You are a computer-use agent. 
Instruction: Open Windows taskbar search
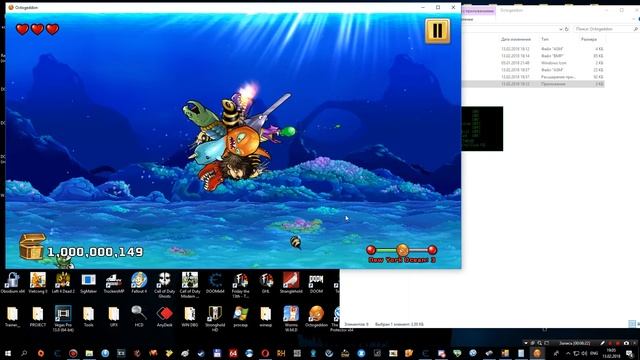24,353
